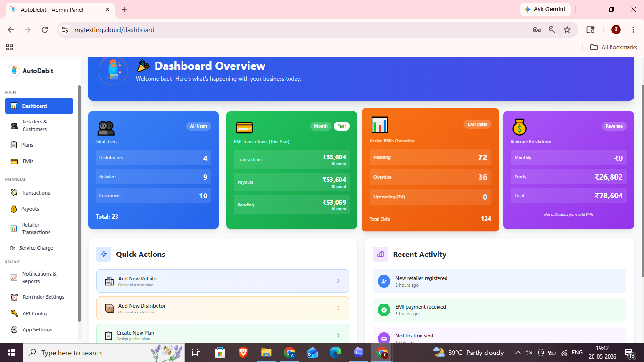Open the password key icon in address bar
644x362 pixels.
tap(537, 30)
